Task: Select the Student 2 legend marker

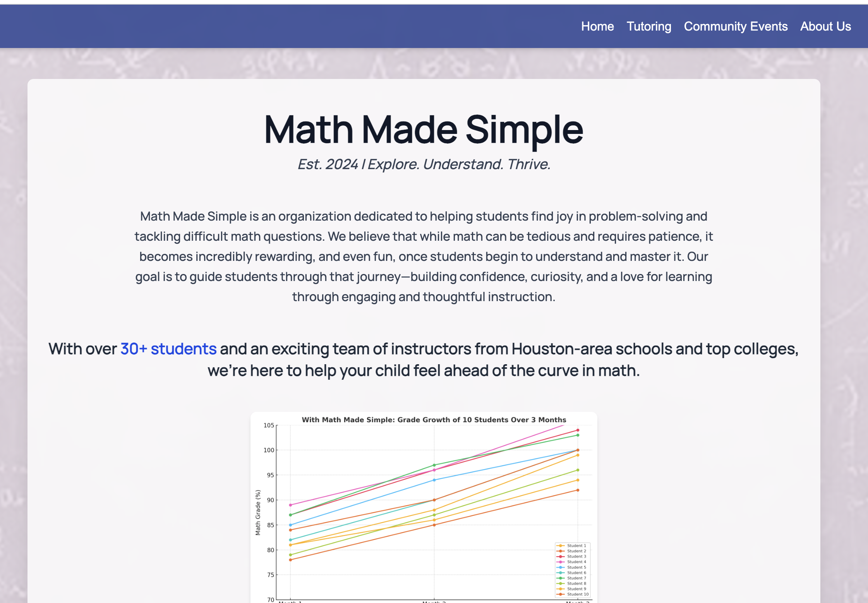Action: tap(561, 551)
